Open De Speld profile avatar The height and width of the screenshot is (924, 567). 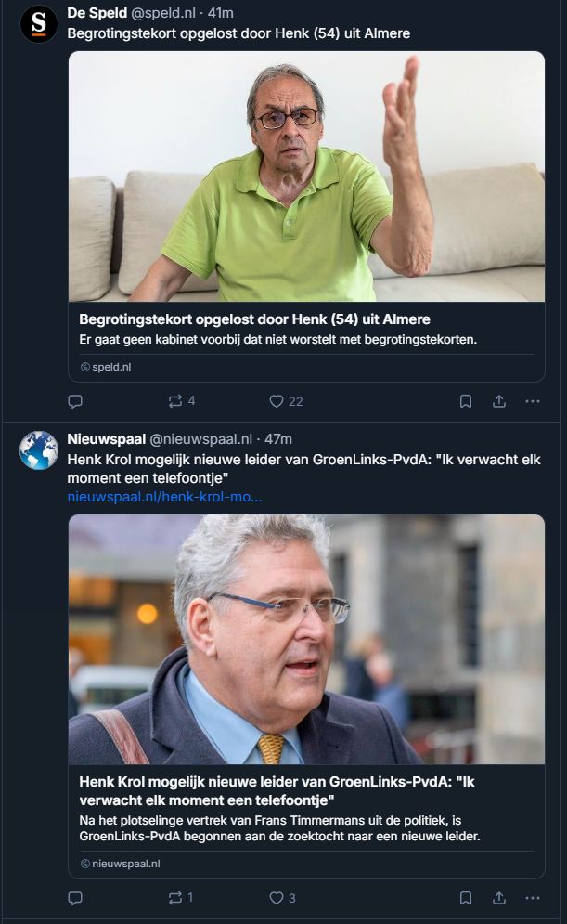point(39,24)
